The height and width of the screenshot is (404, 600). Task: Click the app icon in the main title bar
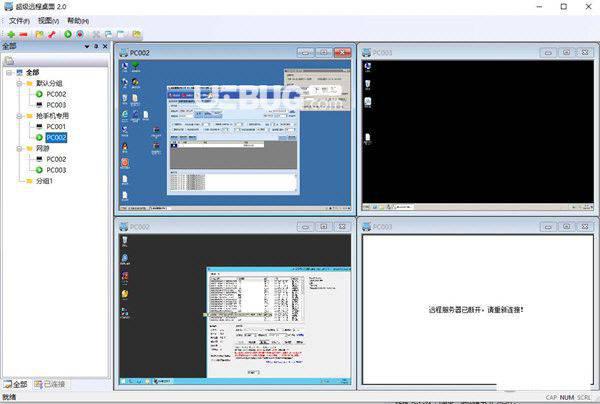(8, 7)
